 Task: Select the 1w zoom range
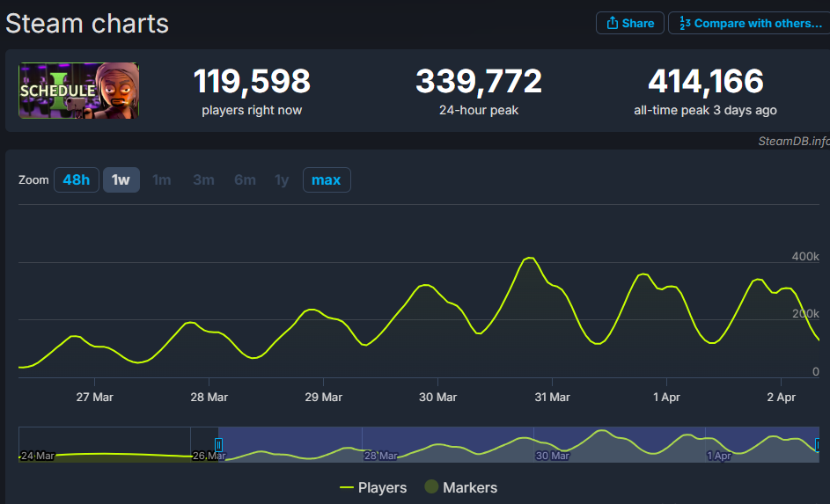pos(121,179)
